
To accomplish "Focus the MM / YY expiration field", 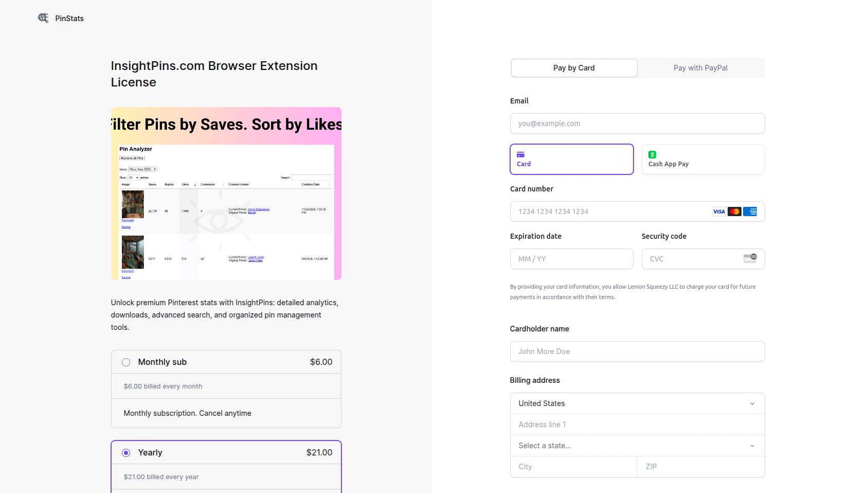I will pyautogui.click(x=571, y=259).
